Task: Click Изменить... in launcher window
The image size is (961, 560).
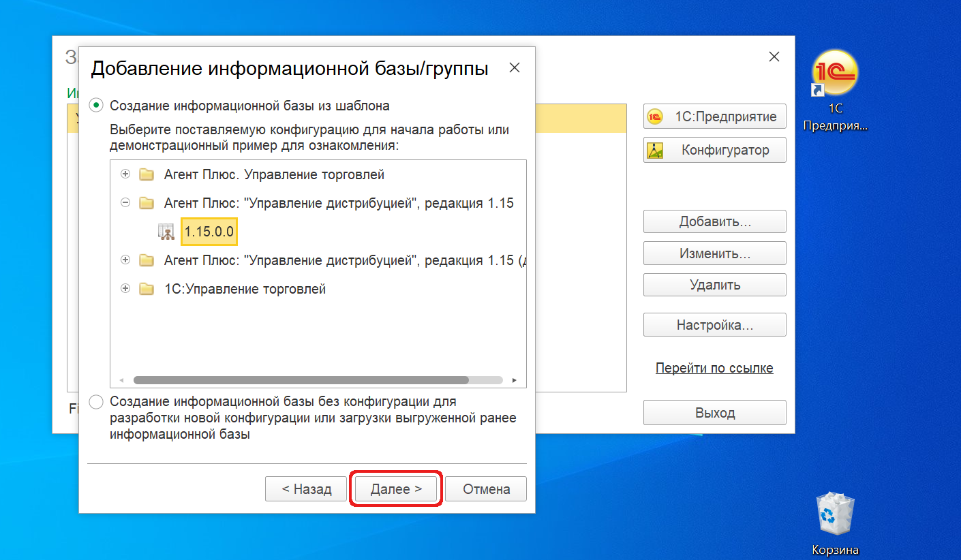Action: pos(715,253)
